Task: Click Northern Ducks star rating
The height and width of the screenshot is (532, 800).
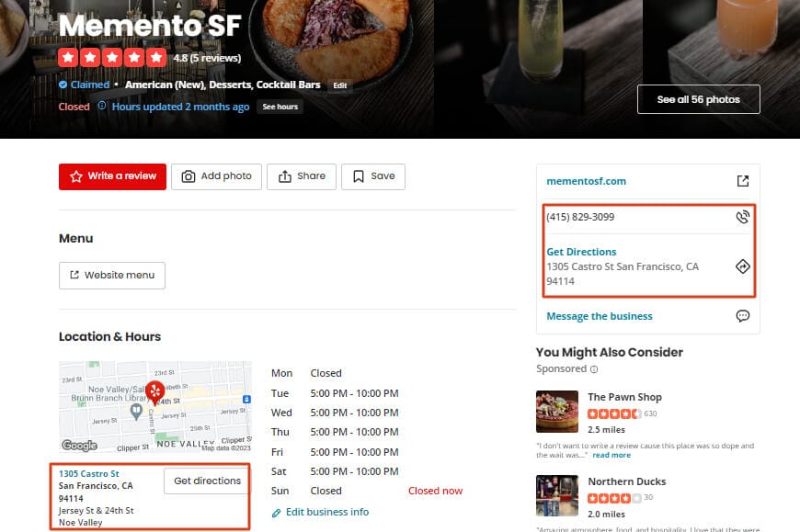Action: [x=614, y=498]
